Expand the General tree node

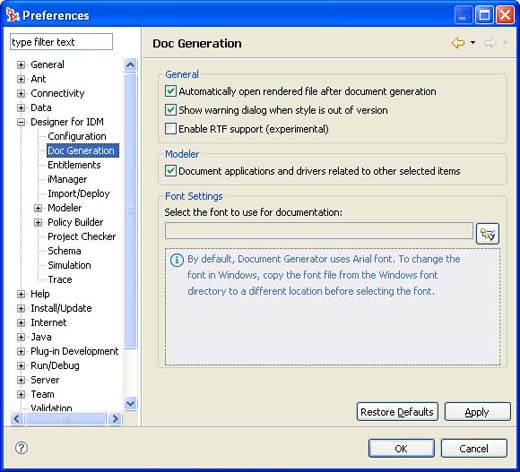pos(21,65)
